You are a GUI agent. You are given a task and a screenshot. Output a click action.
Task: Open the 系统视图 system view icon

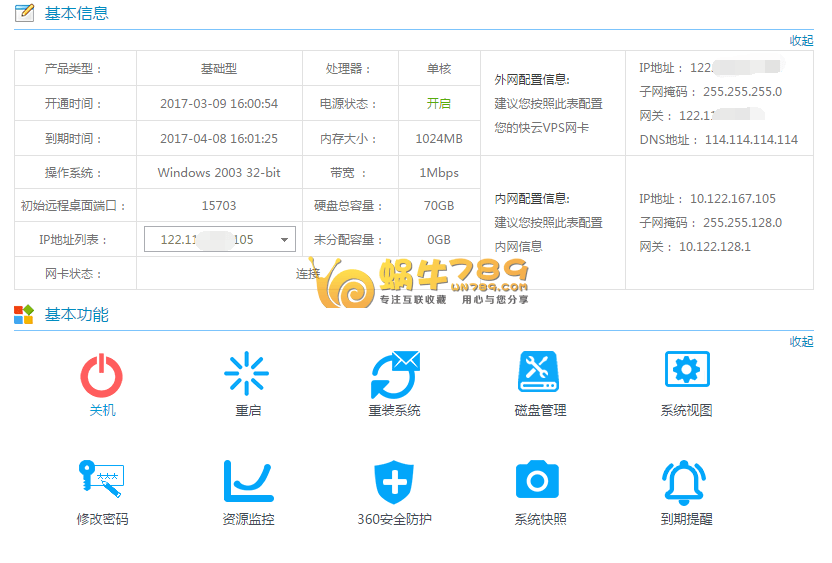[x=687, y=371]
